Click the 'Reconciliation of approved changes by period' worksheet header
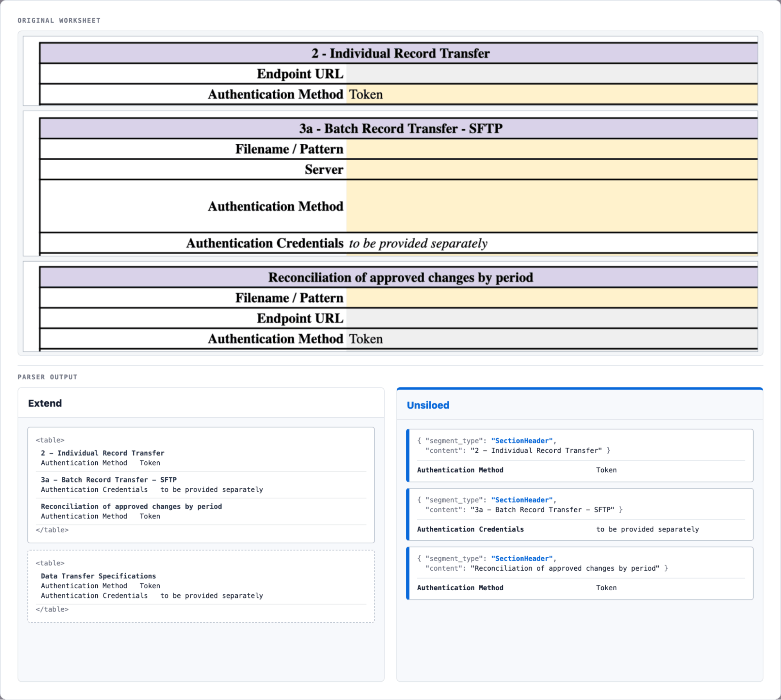781x700 pixels. coord(400,277)
